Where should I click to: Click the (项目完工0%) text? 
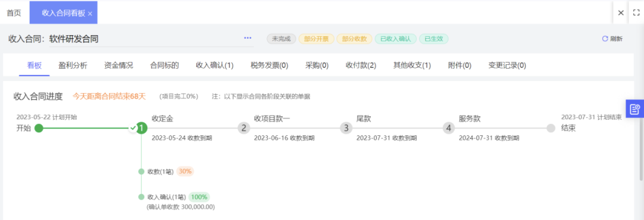tap(179, 97)
